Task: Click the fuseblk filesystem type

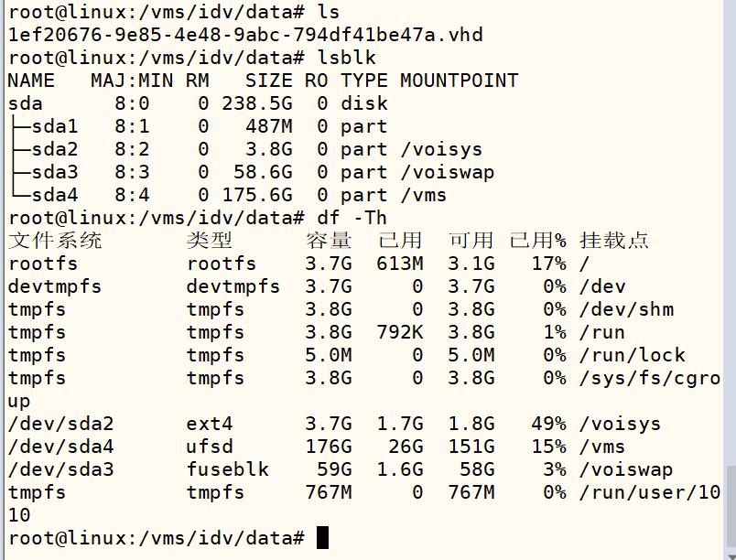Action: tap(228, 469)
